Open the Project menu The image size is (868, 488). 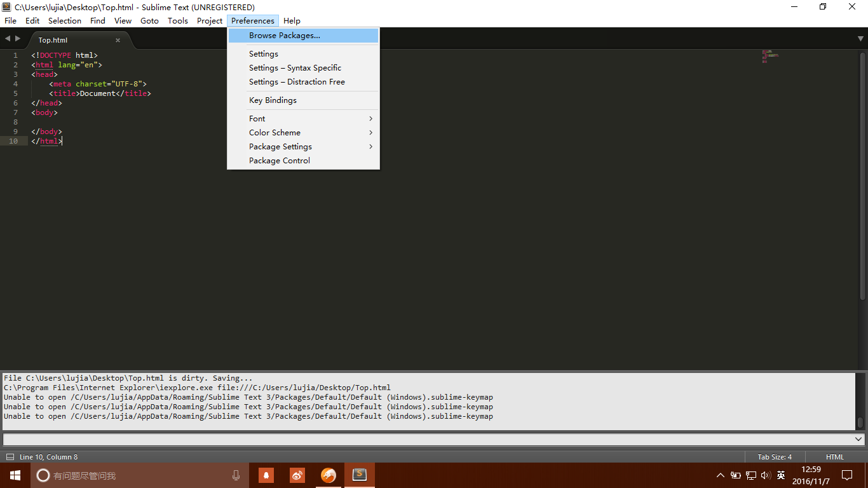click(x=210, y=21)
